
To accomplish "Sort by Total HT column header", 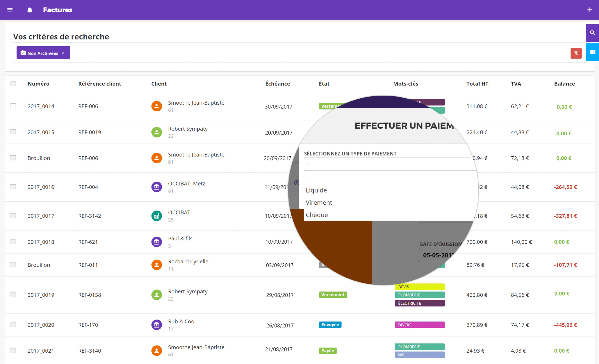I will coord(477,84).
